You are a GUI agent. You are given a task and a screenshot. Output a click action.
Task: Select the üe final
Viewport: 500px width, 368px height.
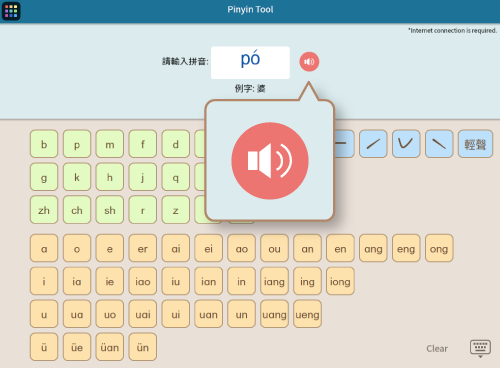pos(77,347)
